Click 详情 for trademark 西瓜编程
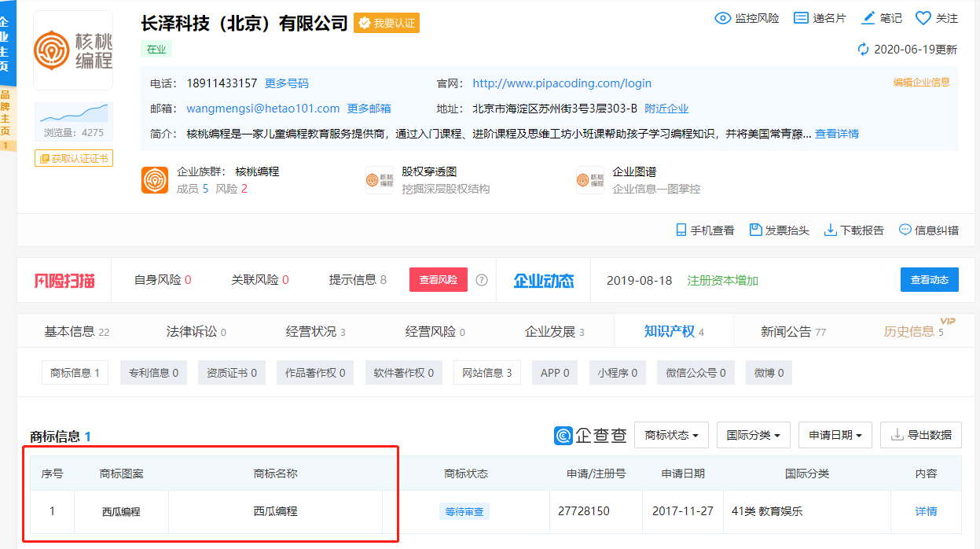Screen dimensions: 980x549 pos(926,511)
